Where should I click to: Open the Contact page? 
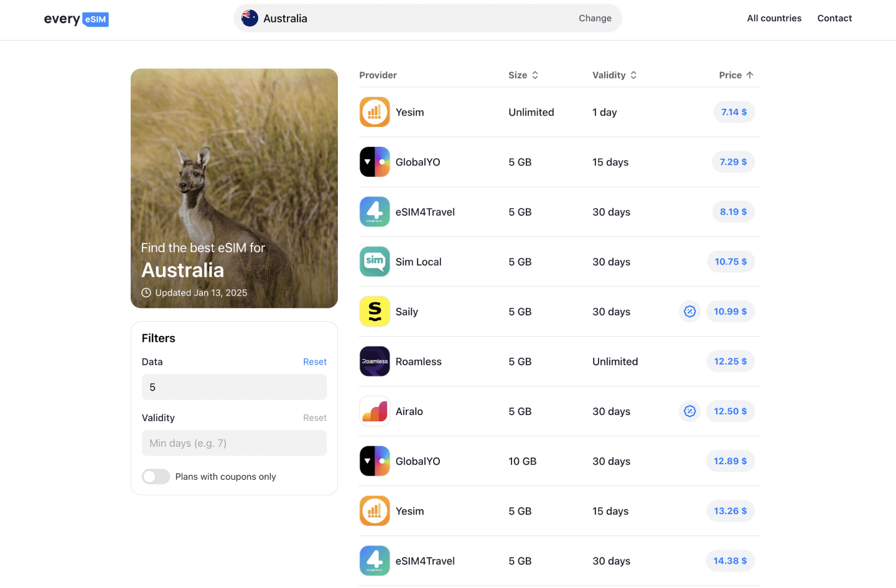(x=834, y=18)
